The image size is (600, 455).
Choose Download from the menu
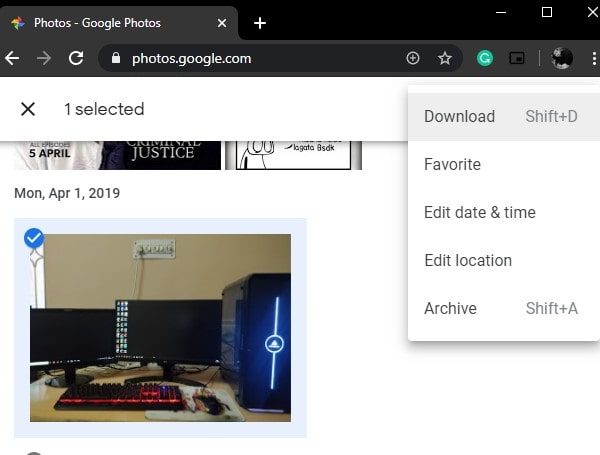504,116
